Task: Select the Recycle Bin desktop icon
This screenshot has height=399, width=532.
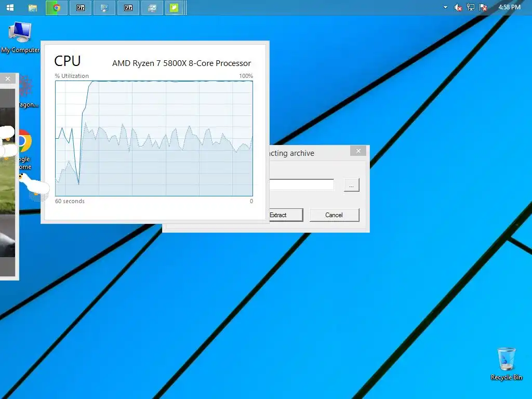Action: click(506, 364)
